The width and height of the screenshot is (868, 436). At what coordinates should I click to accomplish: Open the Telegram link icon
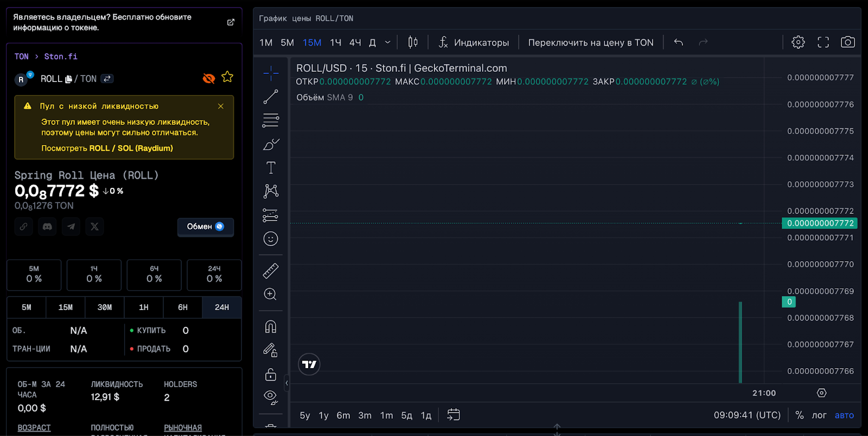[x=71, y=226]
